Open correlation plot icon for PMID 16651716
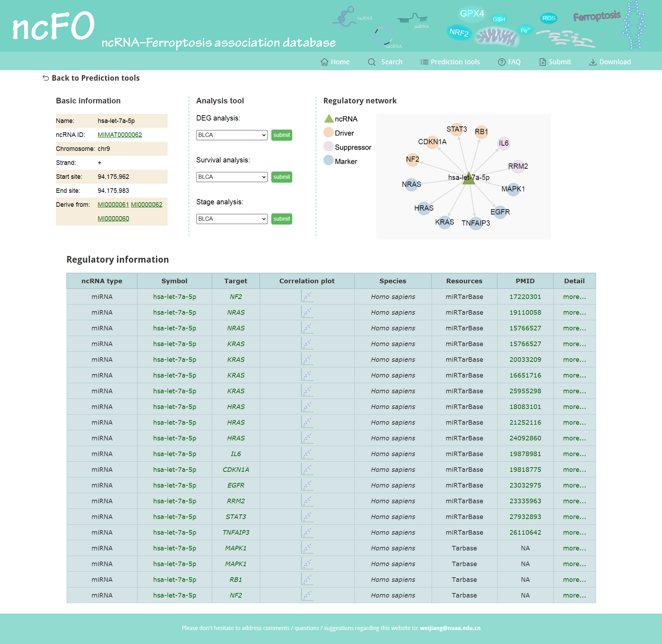 pos(307,375)
